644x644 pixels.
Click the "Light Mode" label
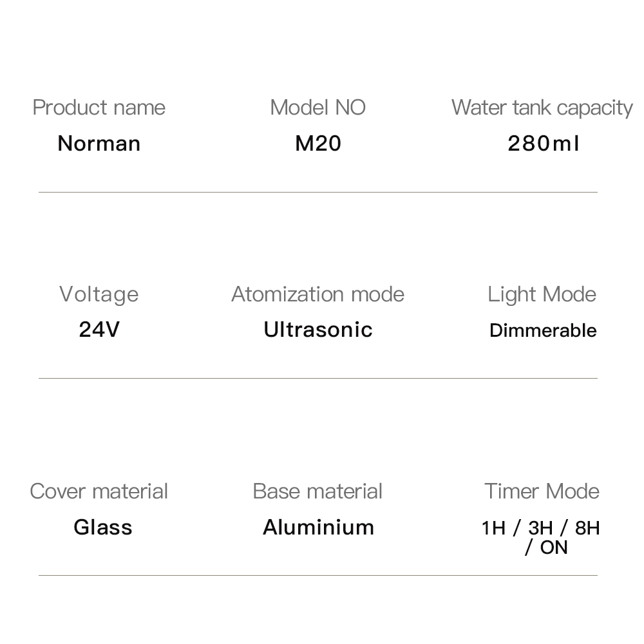pyautogui.click(x=542, y=294)
